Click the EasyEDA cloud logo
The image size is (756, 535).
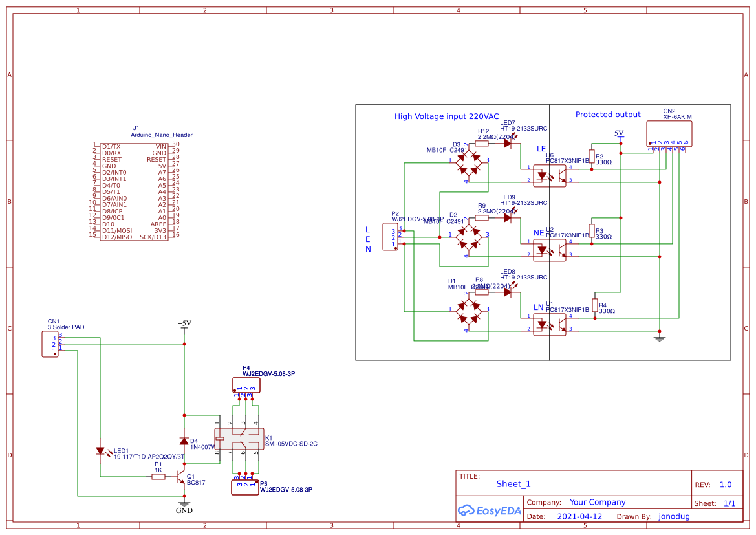pyautogui.click(x=467, y=510)
